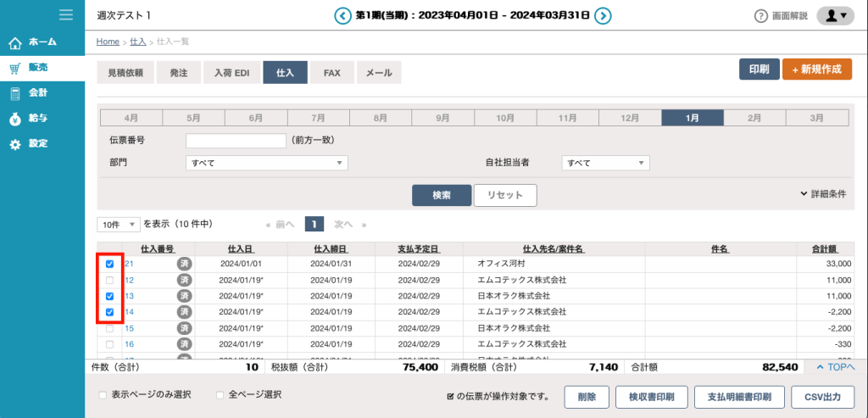
Task: Open purchase number 21 link
Action: click(129, 264)
